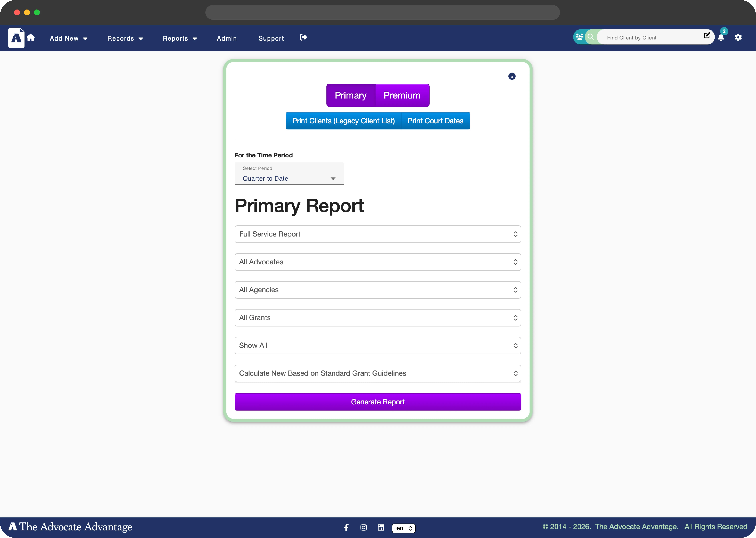Click the notification count badge 2
The image size is (756, 538).
[x=724, y=31]
